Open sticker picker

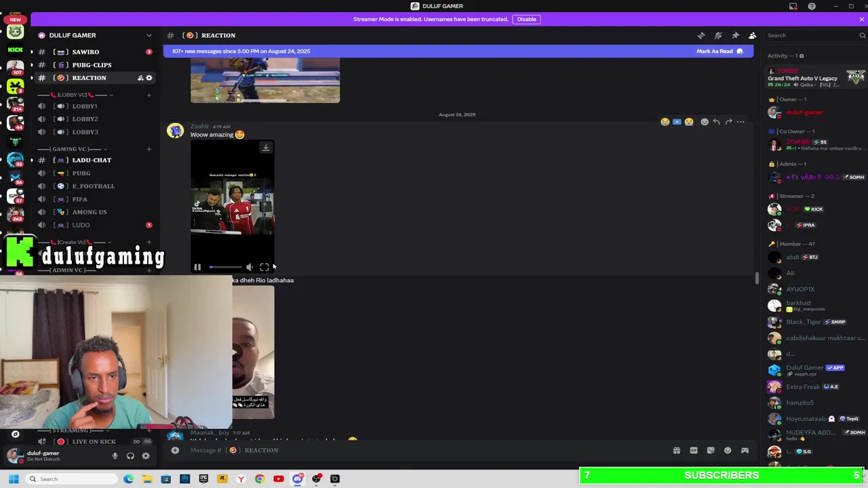[711, 450]
